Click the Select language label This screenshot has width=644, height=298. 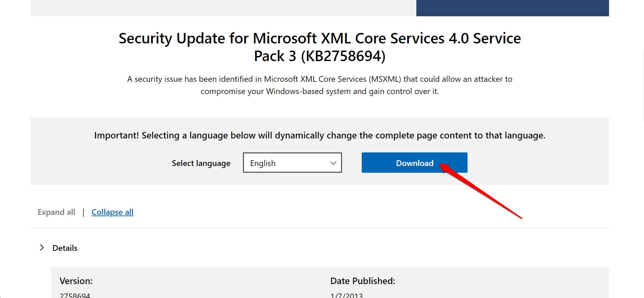point(201,163)
